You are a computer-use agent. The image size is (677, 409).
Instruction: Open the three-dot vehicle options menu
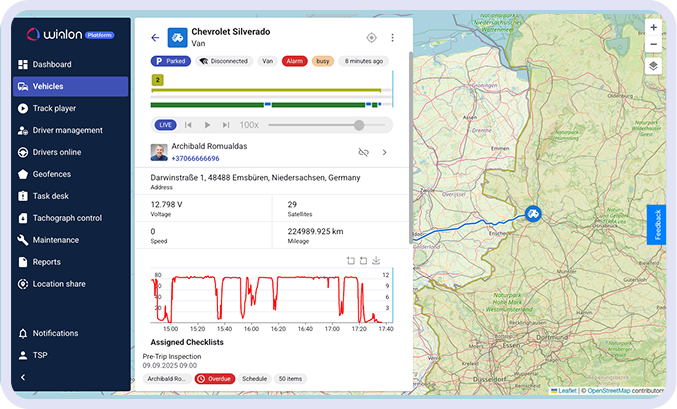(392, 38)
